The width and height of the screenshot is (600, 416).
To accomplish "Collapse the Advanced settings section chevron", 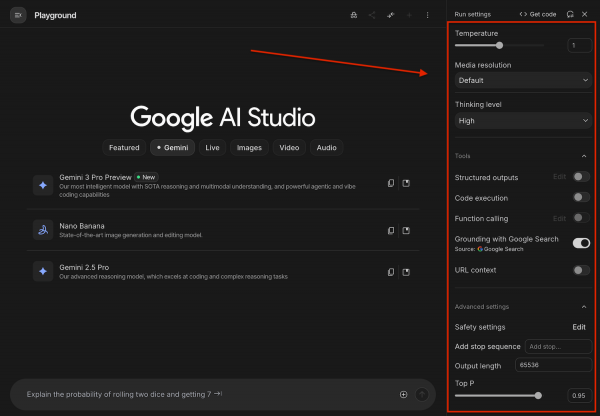I will click(584, 307).
